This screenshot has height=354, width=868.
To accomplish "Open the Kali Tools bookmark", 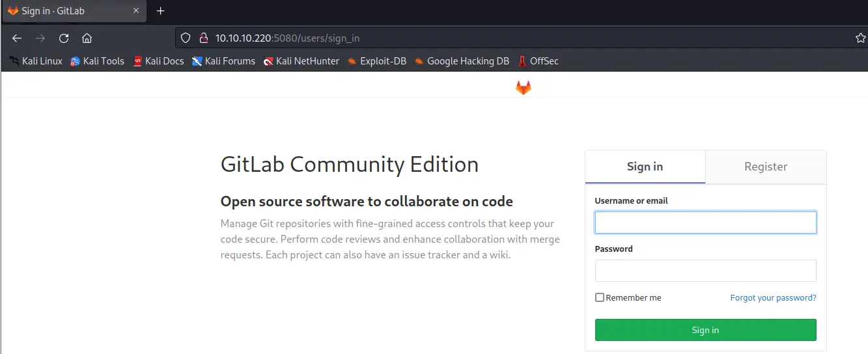I will click(97, 61).
